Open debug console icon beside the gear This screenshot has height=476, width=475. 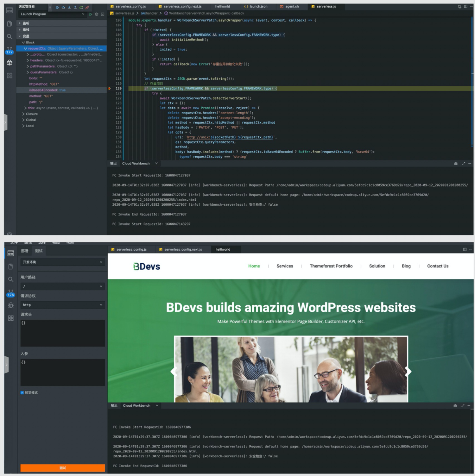[x=103, y=14]
